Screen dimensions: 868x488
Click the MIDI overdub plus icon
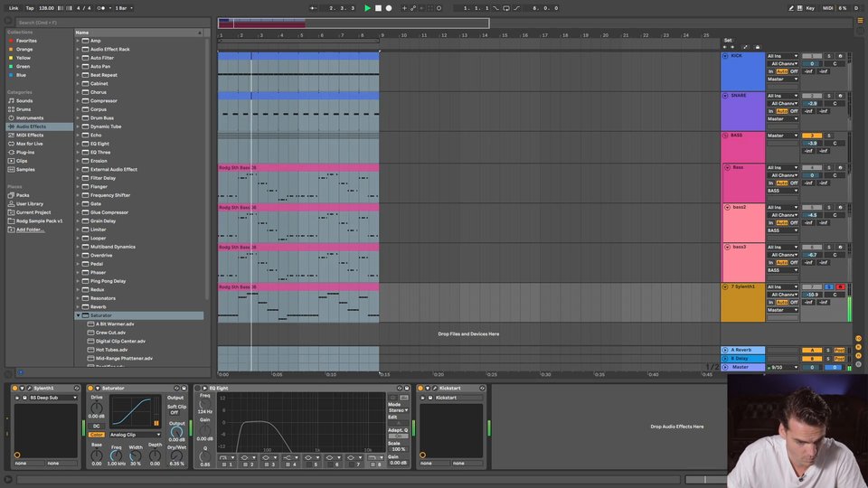click(404, 8)
